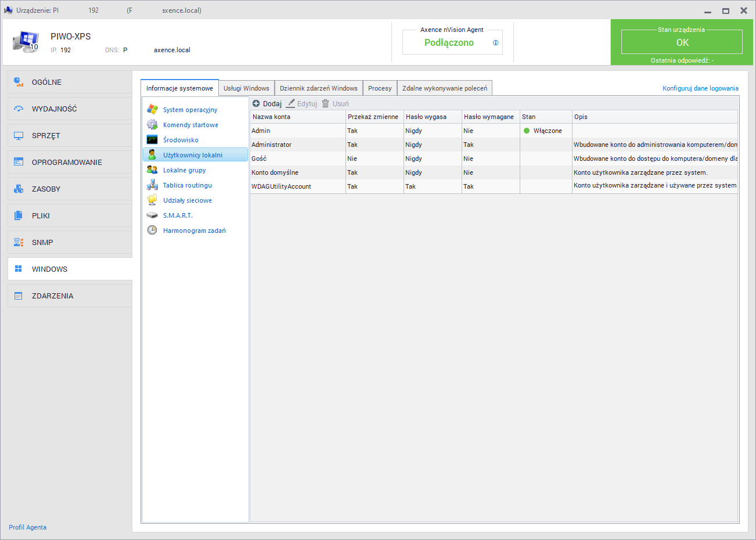The height and width of the screenshot is (540, 756).
Task: Open Udziały sieciowe in the side list
Action: (187, 200)
